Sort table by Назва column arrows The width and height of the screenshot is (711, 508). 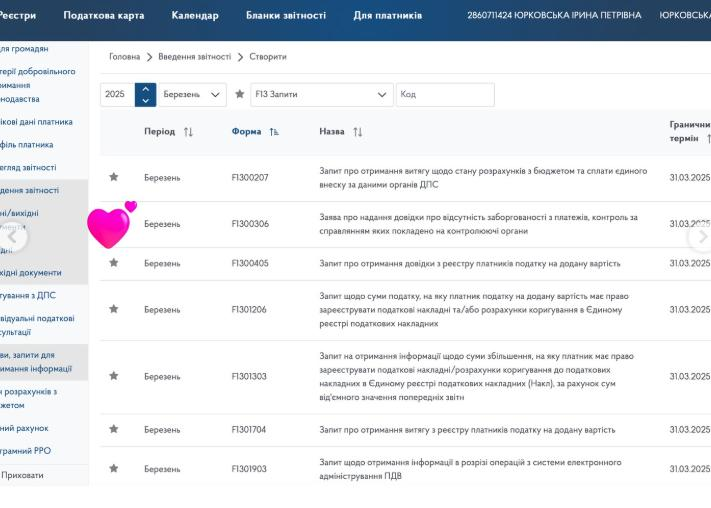coord(358,132)
